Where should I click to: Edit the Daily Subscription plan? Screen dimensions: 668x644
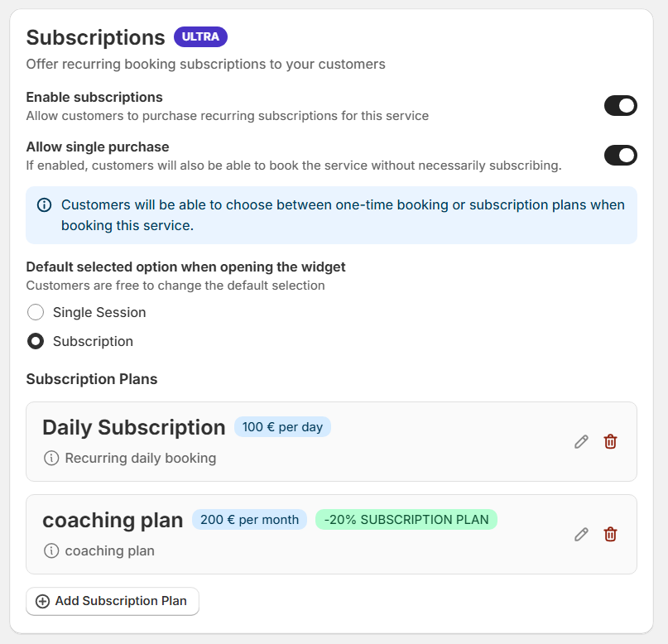[x=581, y=442]
